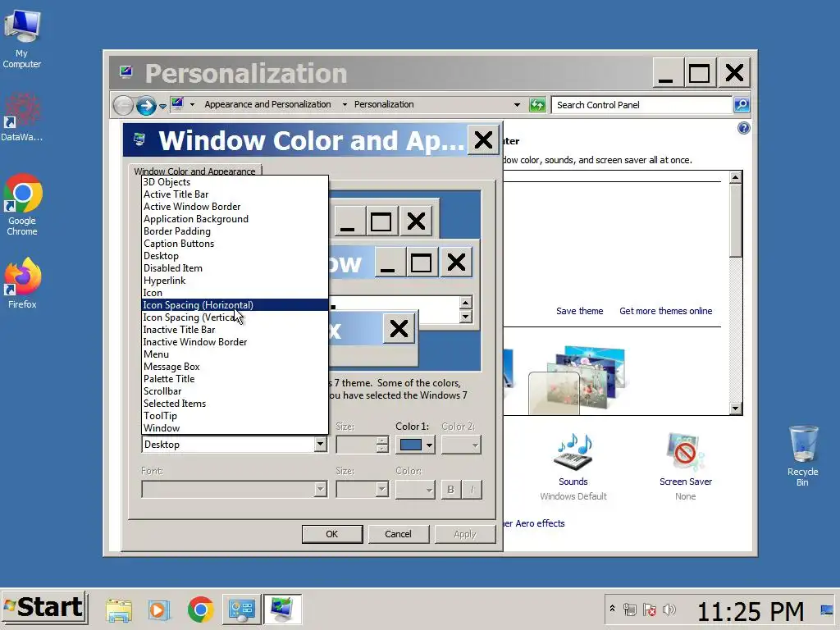Click the volume speaker tray icon
This screenshot has height=630, width=840.
[x=669, y=609]
